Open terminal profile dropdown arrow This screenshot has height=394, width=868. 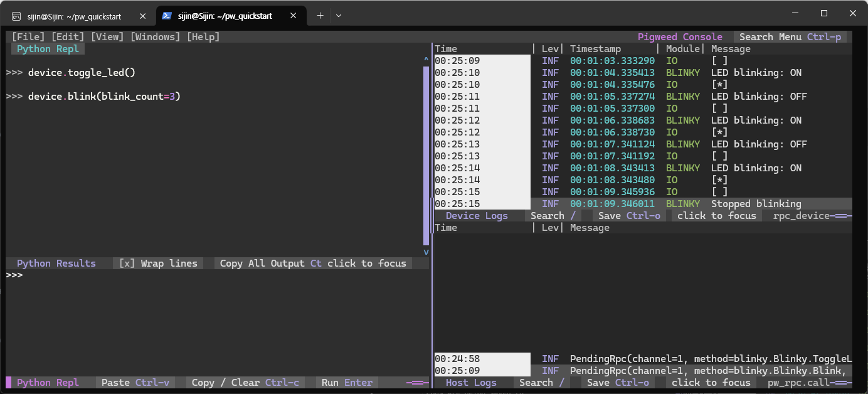point(339,16)
